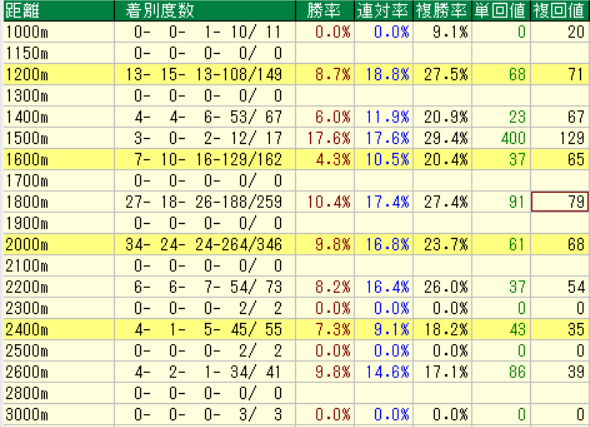This screenshot has height=427, width=590.
Task: Click the 着別度数 column header
Action: point(205,11)
